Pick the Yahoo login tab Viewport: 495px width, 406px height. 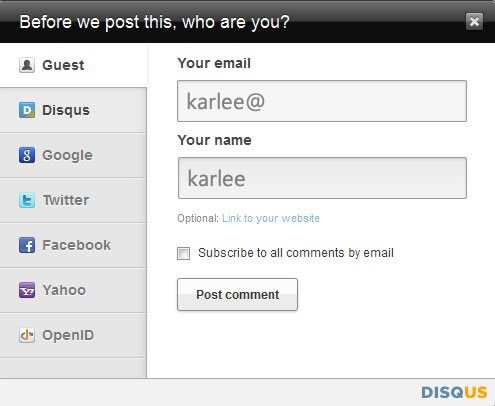point(73,290)
